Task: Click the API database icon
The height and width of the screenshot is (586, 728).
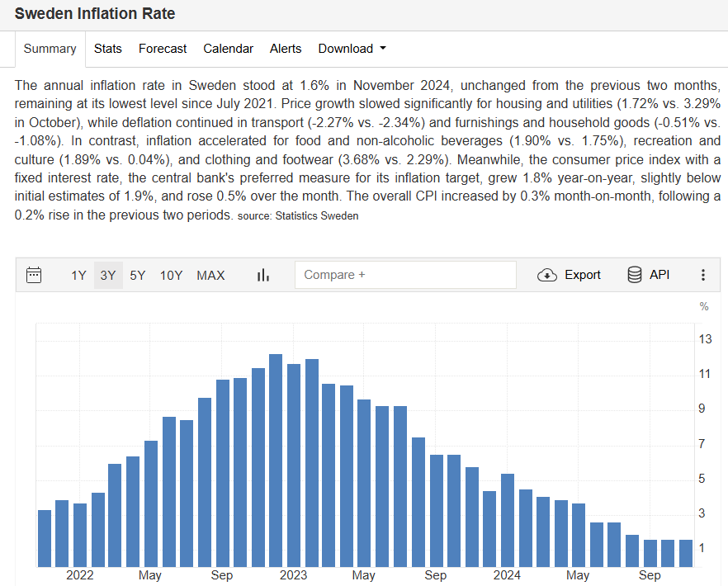Action: [635, 275]
